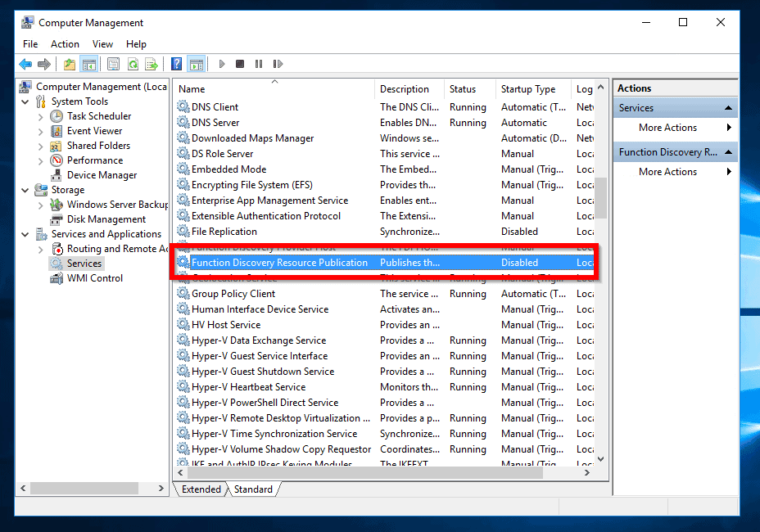Click the Up One Level folder icon
Screen dimensions: 760x532
[x=70, y=64]
